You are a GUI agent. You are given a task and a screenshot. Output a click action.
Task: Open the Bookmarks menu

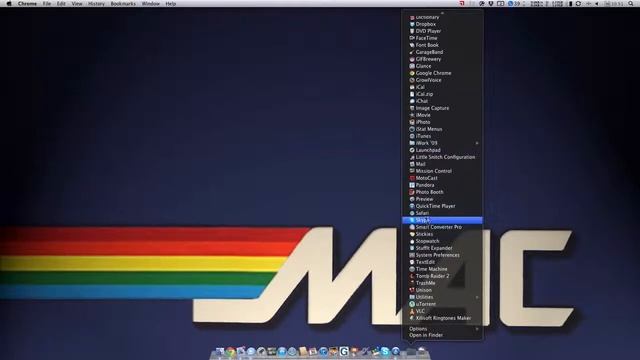(123, 4)
